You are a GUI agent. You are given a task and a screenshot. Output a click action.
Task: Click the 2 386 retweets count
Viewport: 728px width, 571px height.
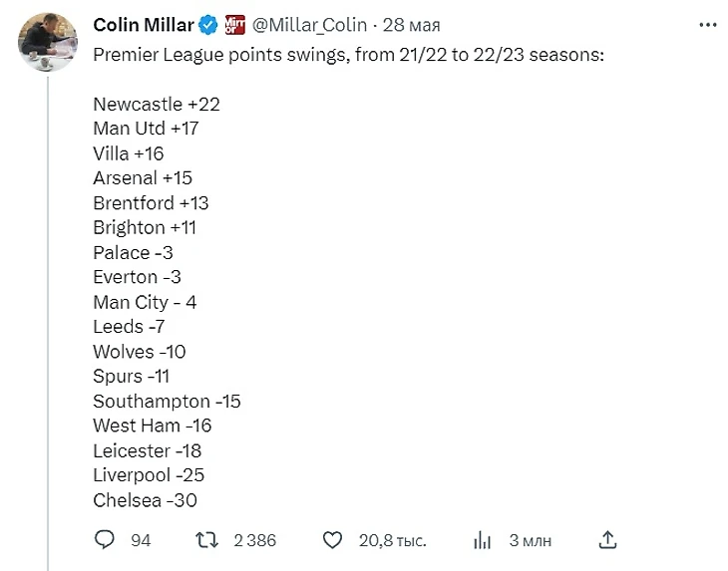pos(254,540)
